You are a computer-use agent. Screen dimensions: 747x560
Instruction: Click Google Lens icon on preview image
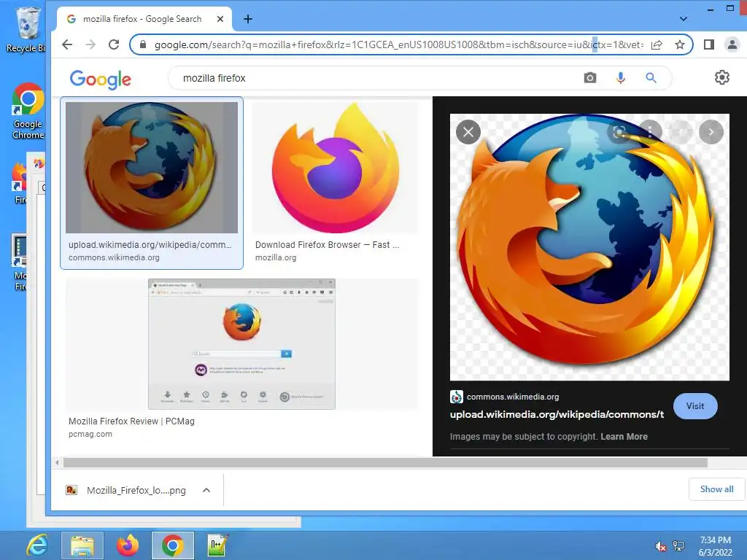(619, 132)
